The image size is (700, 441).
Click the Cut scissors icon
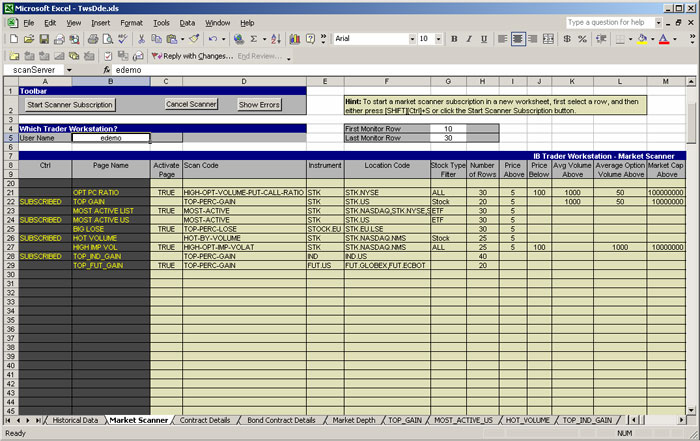click(142, 39)
